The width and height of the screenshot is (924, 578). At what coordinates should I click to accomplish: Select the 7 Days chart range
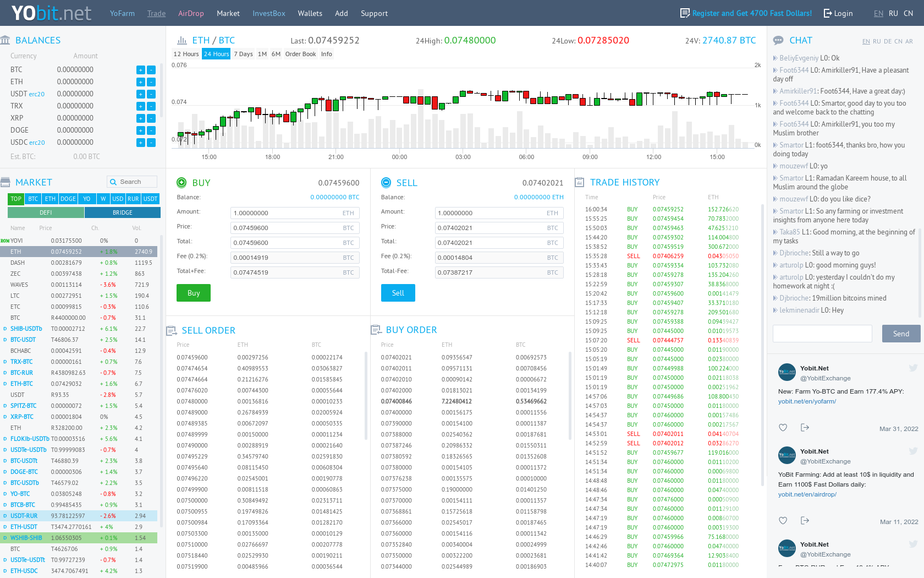243,54
